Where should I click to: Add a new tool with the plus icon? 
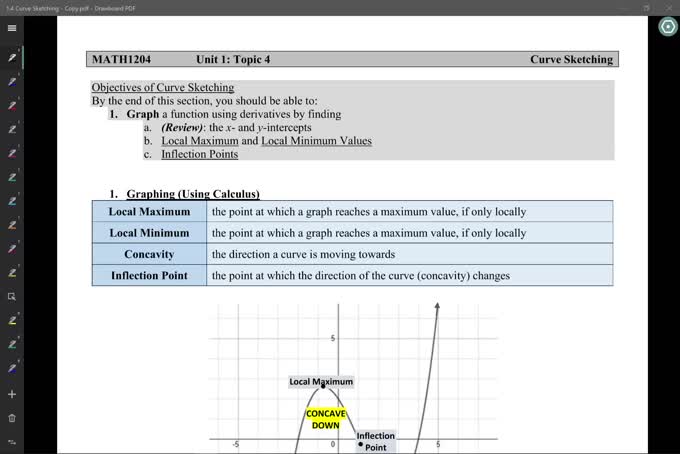(12, 394)
